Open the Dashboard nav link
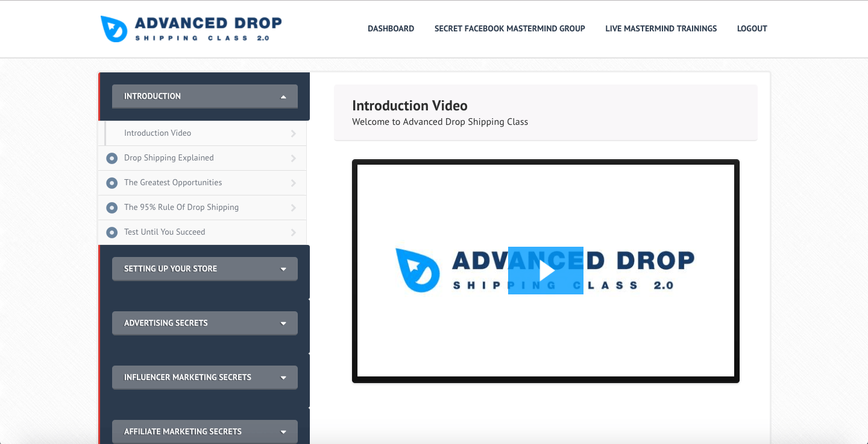 tap(391, 28)
